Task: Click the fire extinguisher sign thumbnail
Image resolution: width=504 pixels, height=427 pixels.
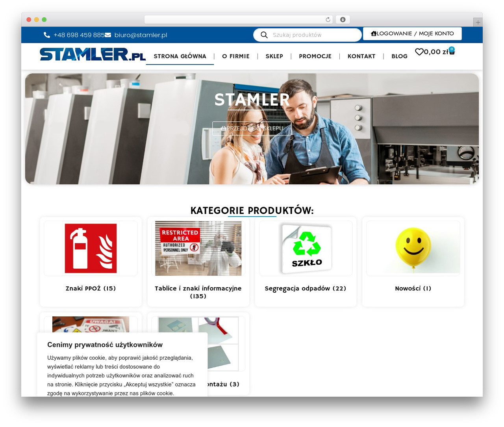Action: tap(91, 248)
